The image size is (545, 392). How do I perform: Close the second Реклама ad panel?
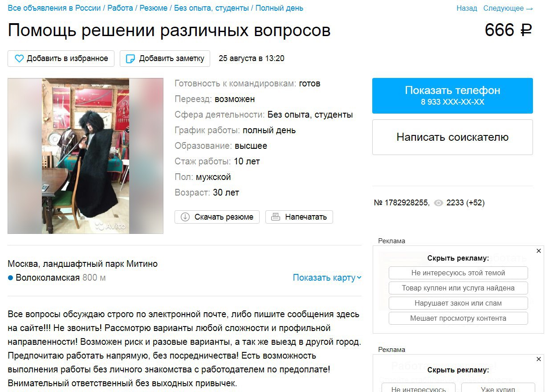point(538,359)
